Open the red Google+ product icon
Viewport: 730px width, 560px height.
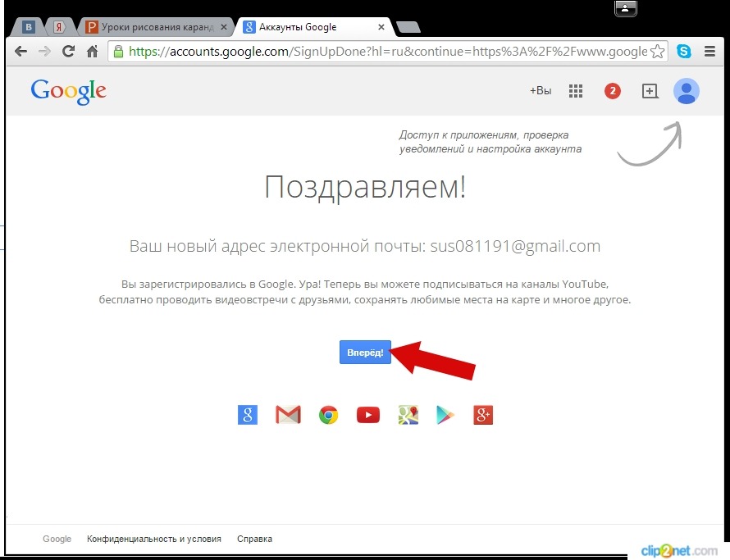click(483, 415)
